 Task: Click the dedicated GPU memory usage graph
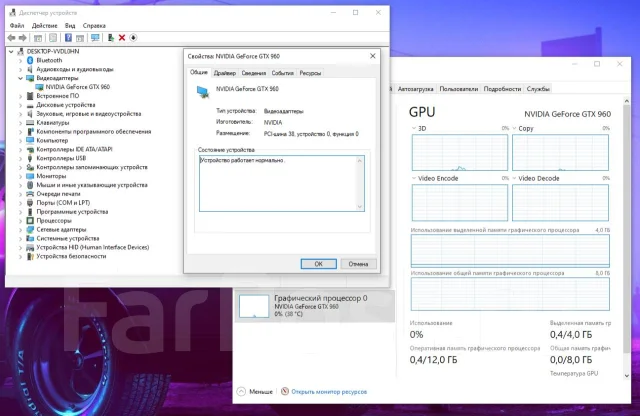click(510, 251)
